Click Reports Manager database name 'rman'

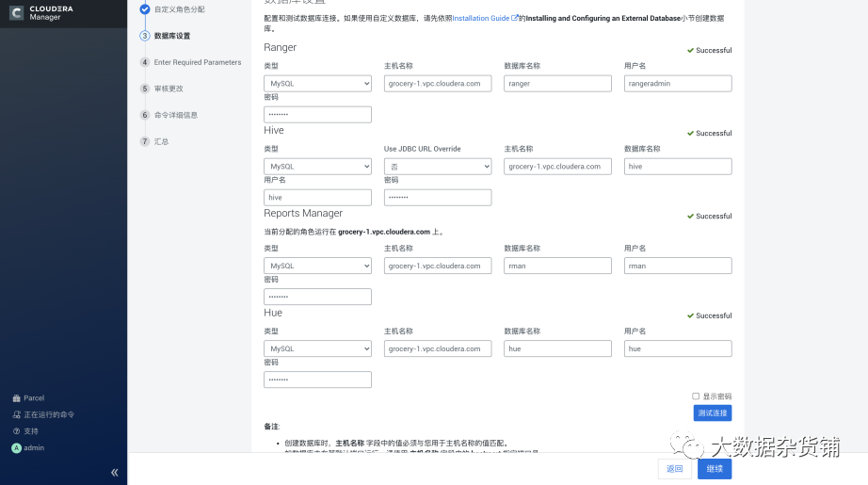pos(558,266)
